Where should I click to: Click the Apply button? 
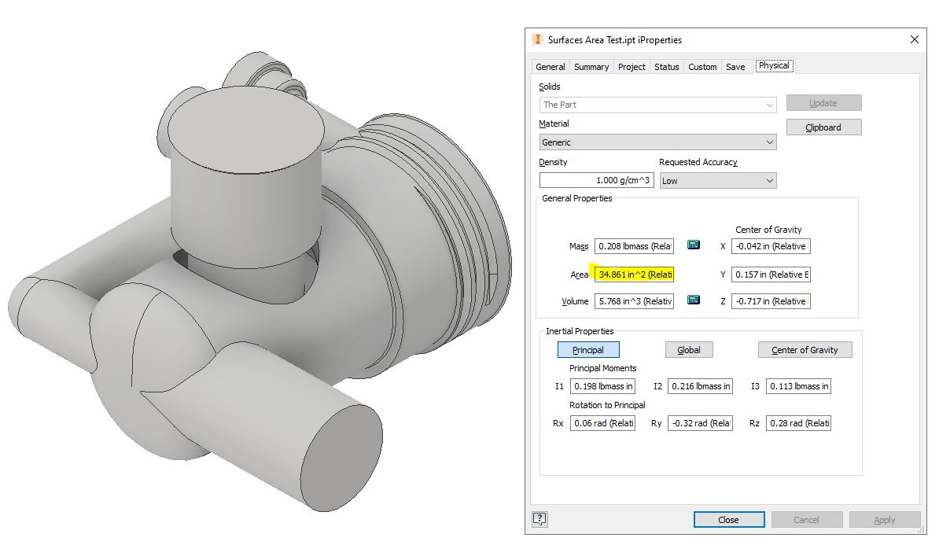click(885, 519)
